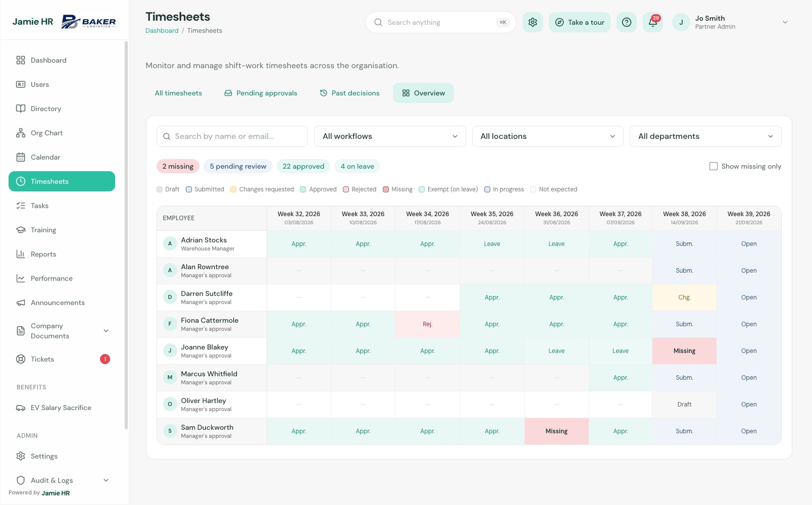Click the Training graduation cap icon
812x505 pixels.
21,230
